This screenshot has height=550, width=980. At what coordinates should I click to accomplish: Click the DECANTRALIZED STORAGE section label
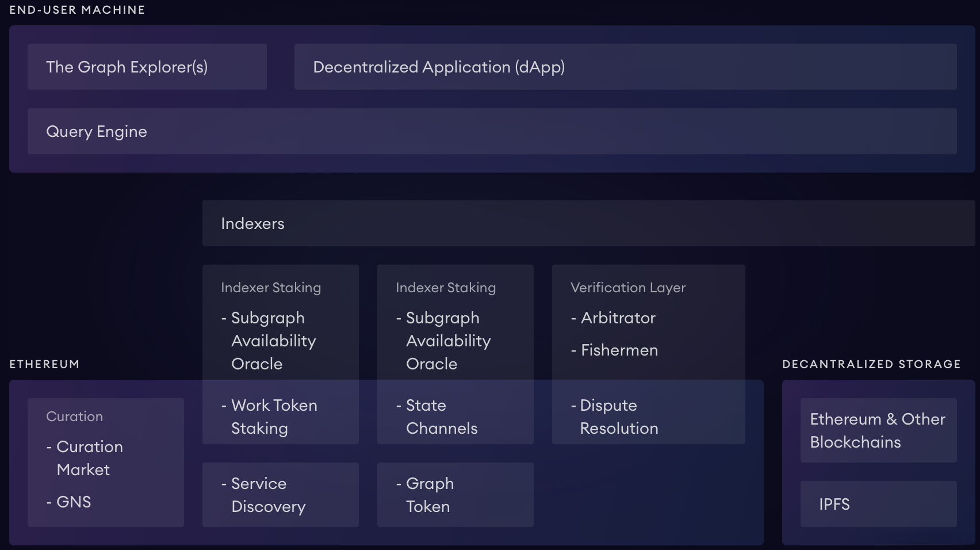tap(871, 364)
